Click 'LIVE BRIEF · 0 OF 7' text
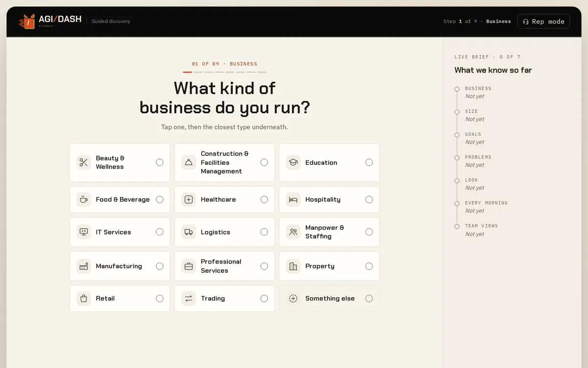Image resolution: width=588 pixels, height=368 pixels. tap(487, 57)
